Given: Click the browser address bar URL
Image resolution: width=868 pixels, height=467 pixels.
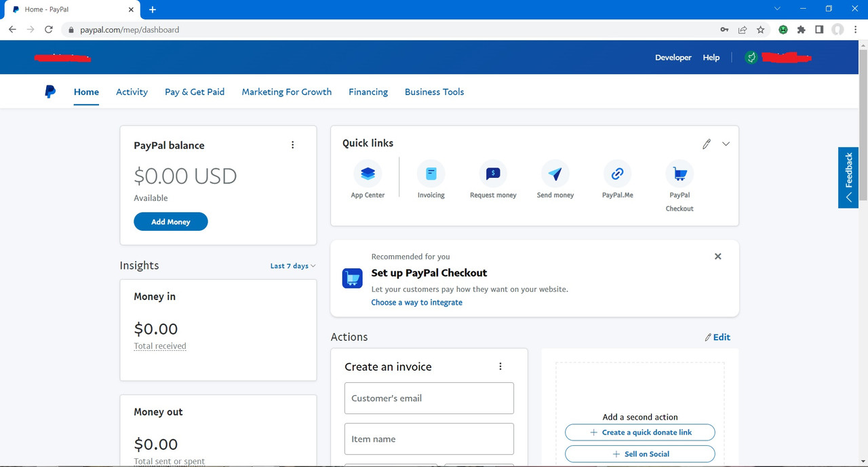Looking at the screenshot, I should point(130,30).
